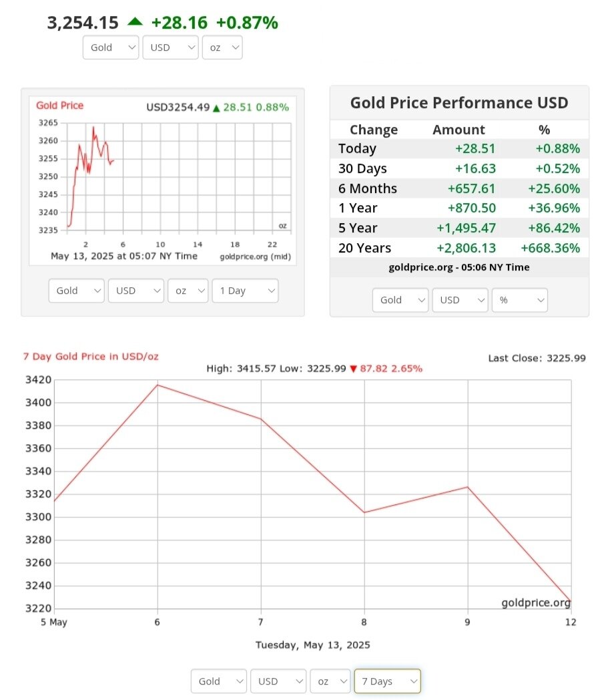Select the 6 Months performance row
This screenshot has height=700, width=606.
point(459,188)
